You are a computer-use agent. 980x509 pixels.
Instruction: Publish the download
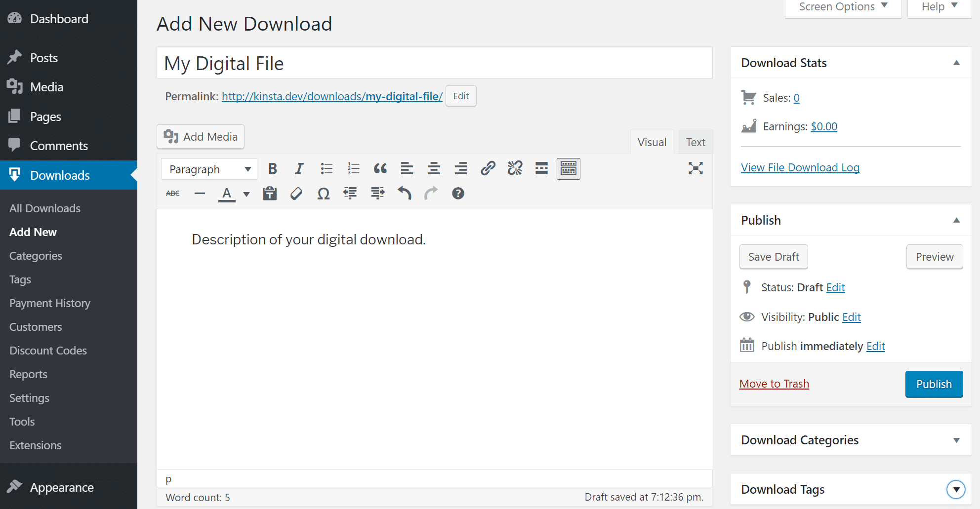coord(934,384)
